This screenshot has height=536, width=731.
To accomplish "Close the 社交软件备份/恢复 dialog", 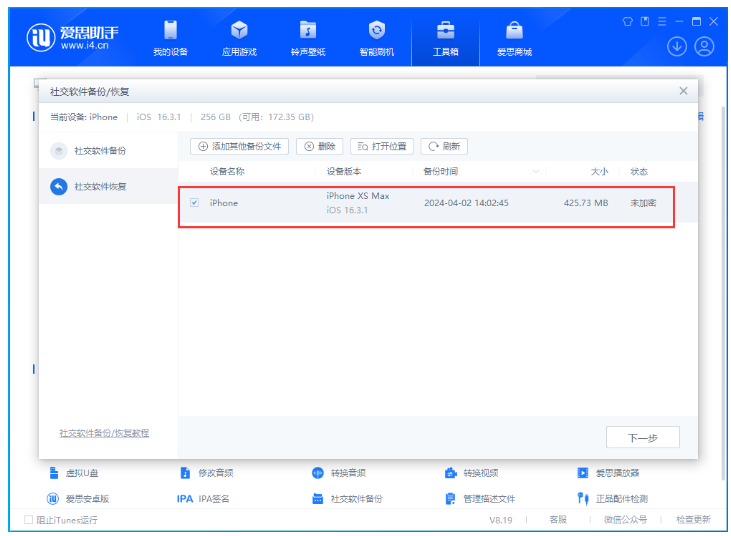I will pyautogui.click(x=683, y=91).
